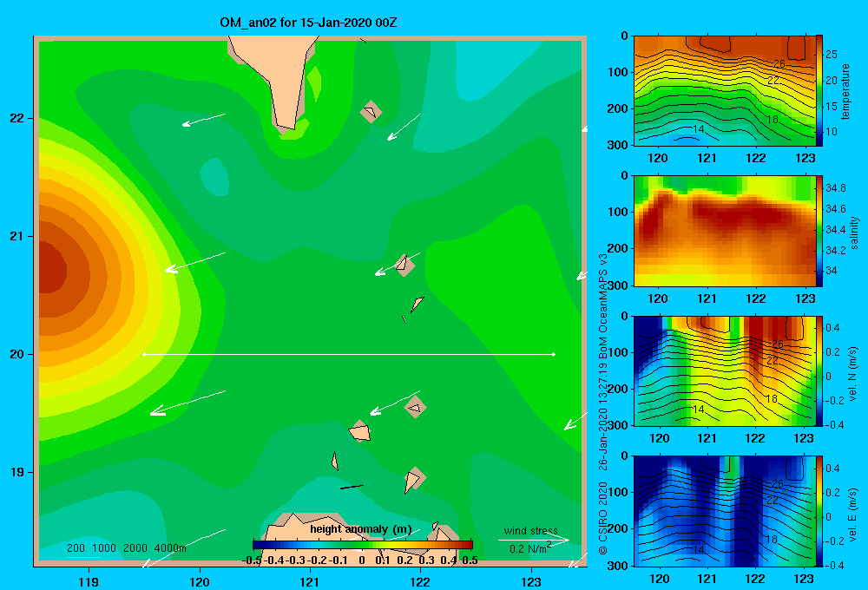Click the vertical "vel. E (m/s)" label

(x=852, y=515)
